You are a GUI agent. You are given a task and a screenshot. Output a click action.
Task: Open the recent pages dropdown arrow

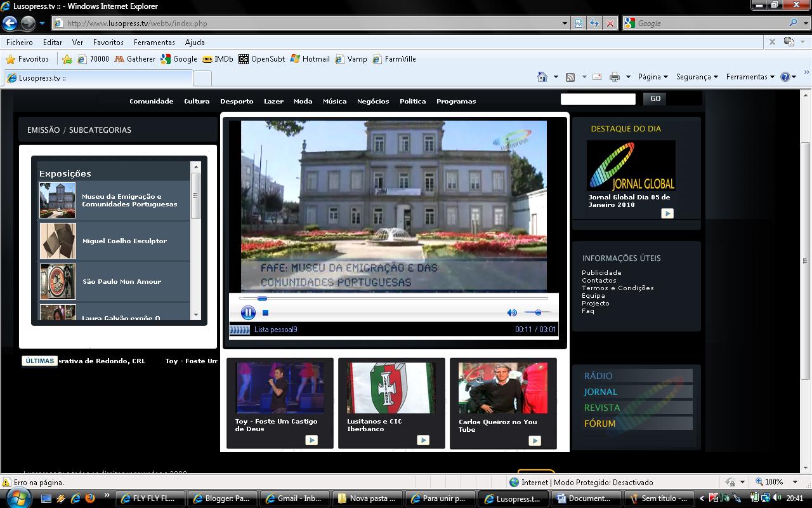(43, 23)
